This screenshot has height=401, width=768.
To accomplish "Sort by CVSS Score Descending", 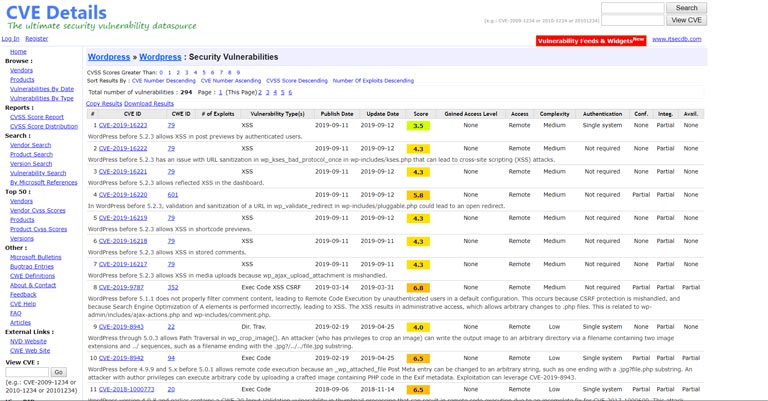I will [297, 81].
